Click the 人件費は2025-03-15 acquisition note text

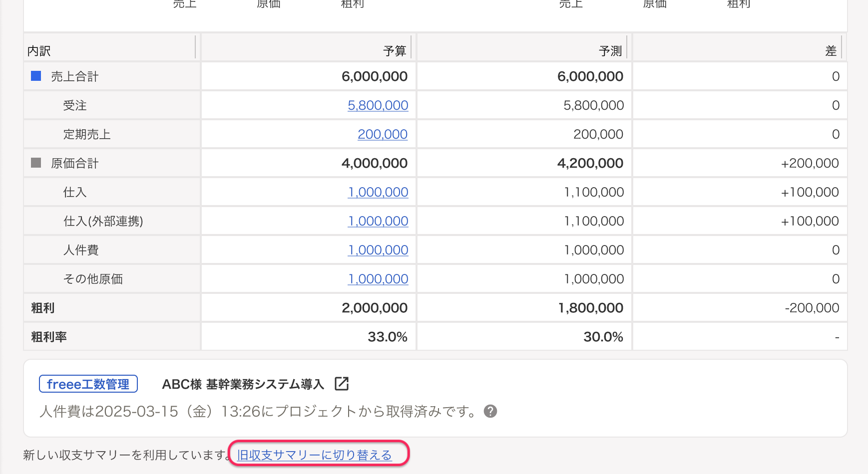[259, 411]
